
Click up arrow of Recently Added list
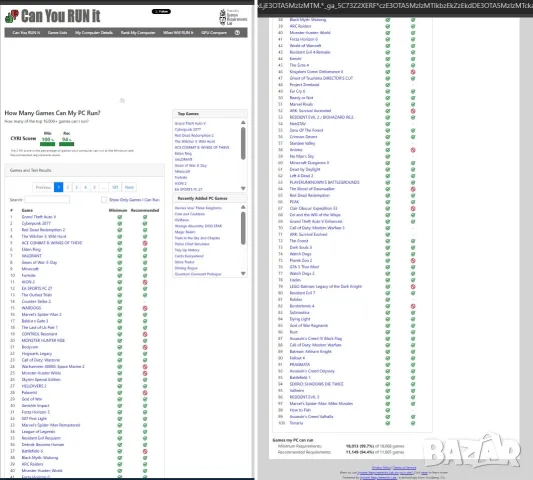click(243, 207)
